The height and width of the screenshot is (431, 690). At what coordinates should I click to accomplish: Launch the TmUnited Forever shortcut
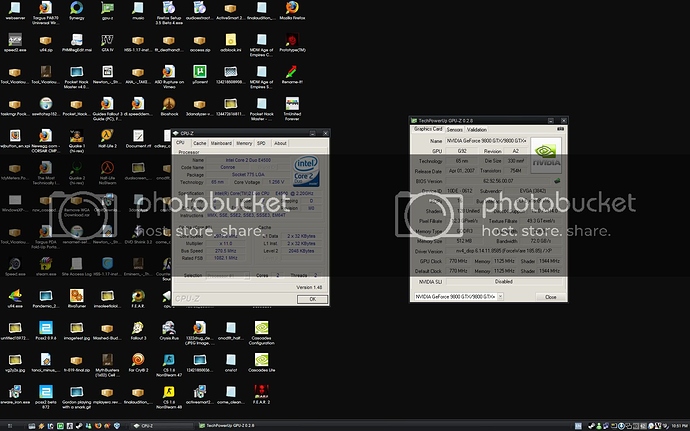click(x=292, y=109)
